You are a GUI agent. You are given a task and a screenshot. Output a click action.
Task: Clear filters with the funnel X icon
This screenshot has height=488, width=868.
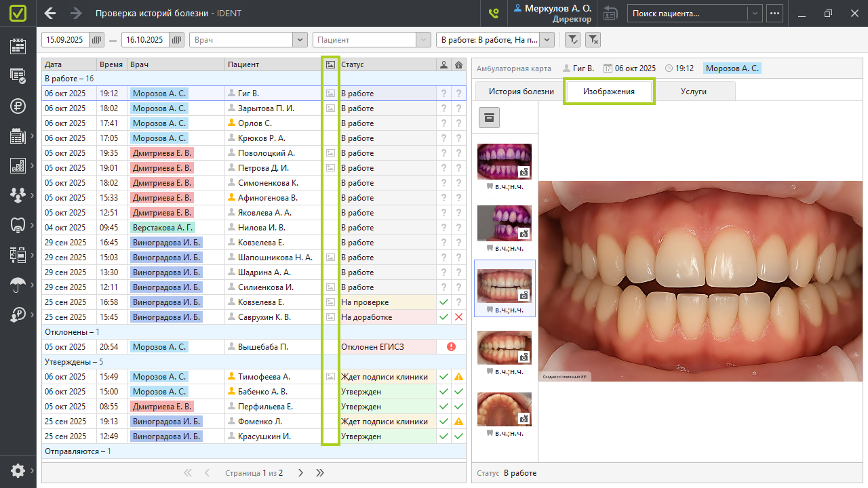point(593,40)
